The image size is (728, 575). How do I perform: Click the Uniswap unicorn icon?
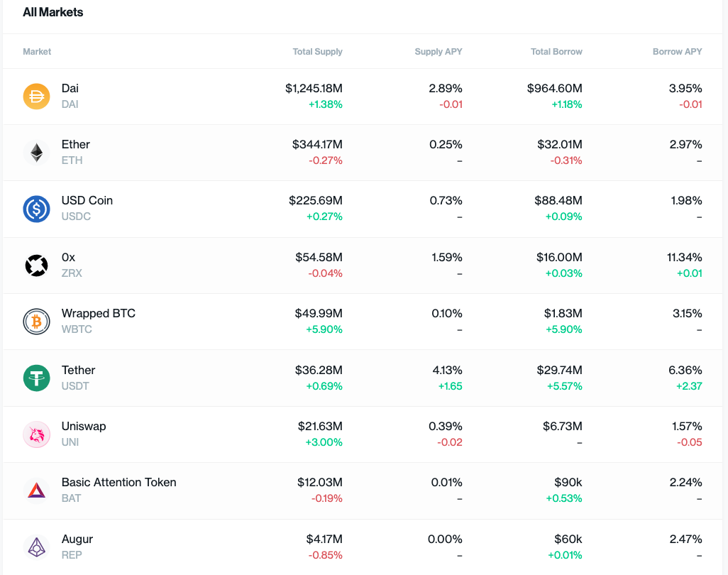(37, 434)
